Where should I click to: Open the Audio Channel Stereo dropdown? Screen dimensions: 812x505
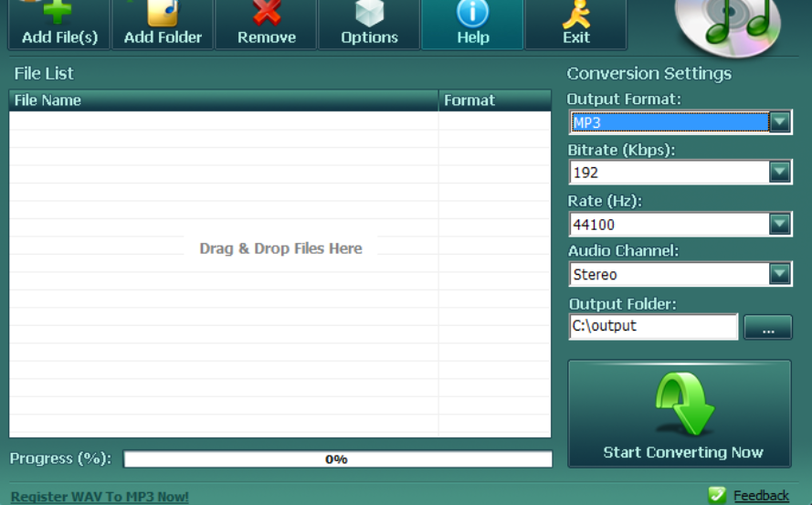click(779, 274)
